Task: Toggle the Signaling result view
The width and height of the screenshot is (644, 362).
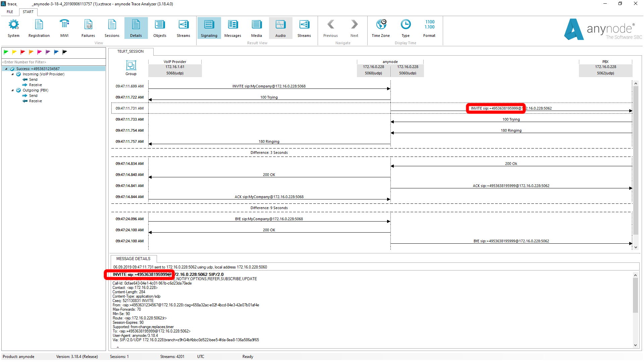Action: click(209, 28)
